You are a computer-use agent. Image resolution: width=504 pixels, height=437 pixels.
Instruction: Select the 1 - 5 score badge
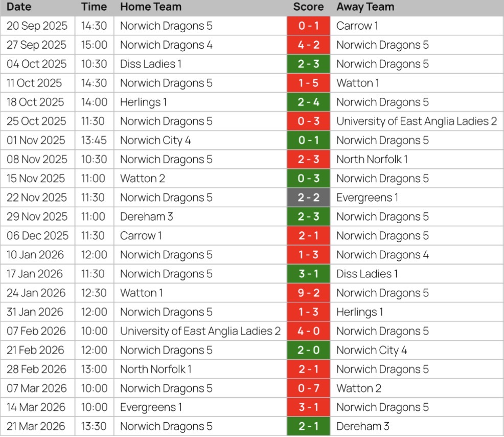pos(308,83)
